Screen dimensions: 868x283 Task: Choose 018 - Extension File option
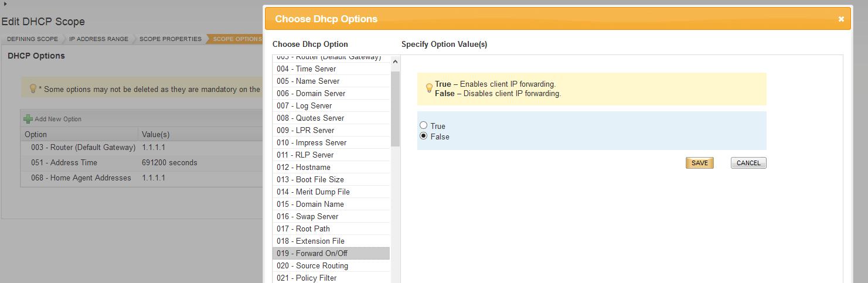tap(331, 241)
